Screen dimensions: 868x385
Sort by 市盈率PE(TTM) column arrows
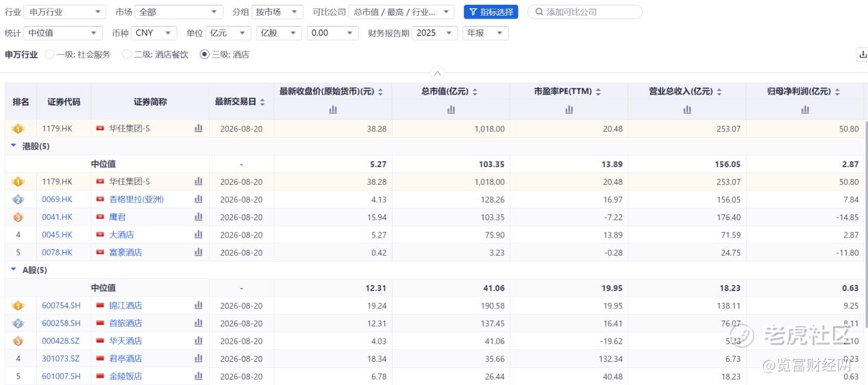point(597,92)
